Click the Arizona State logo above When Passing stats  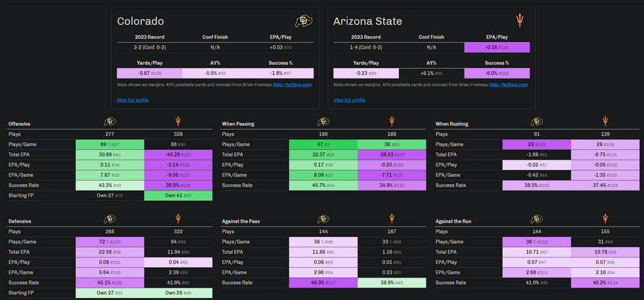(x=391, y=122)
